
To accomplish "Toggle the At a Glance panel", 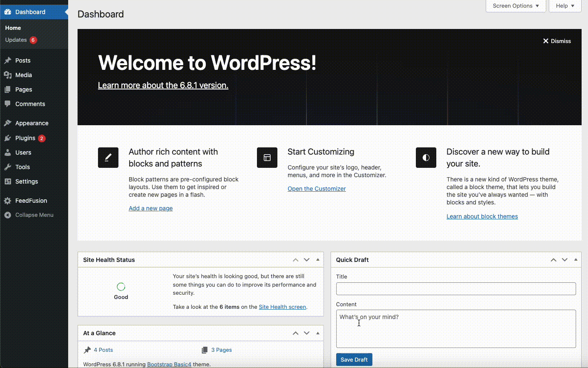I will (318, 333).
